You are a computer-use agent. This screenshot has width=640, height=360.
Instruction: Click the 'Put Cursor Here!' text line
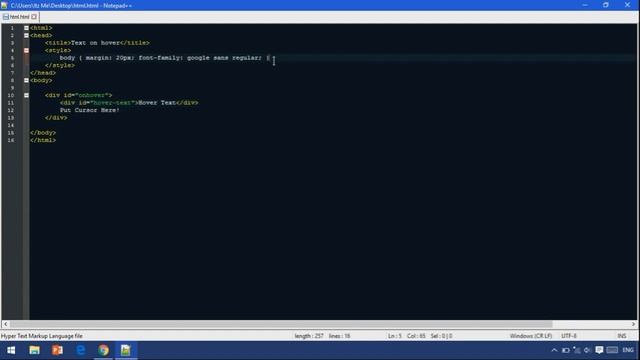pos(90,110)
